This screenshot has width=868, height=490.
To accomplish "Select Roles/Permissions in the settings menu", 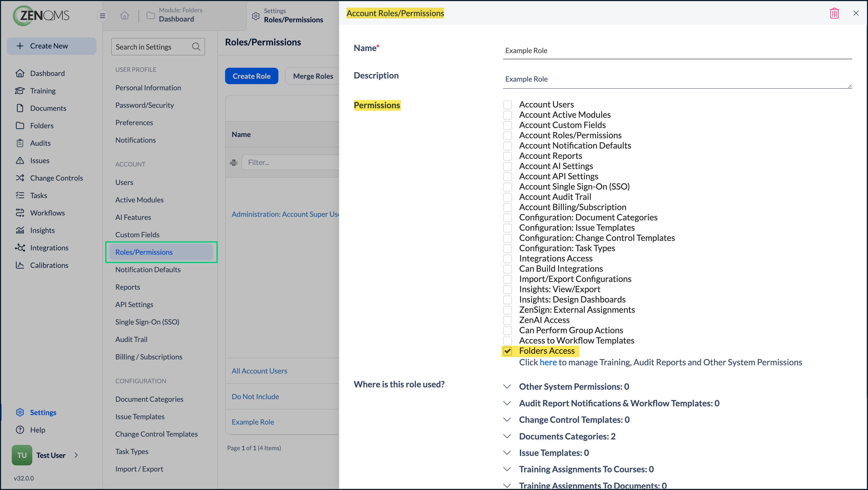I will [161, 252].
